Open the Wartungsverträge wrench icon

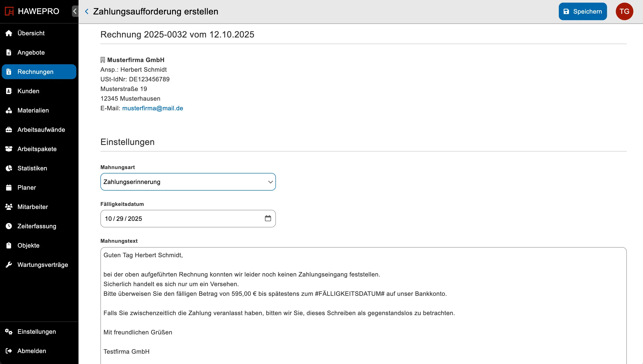click(x=9, y=265)
